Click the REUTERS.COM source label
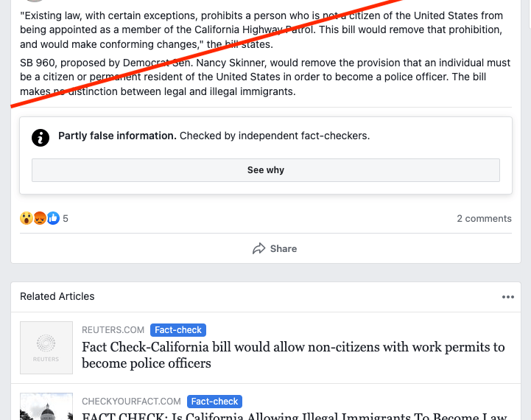 [113, 330]
